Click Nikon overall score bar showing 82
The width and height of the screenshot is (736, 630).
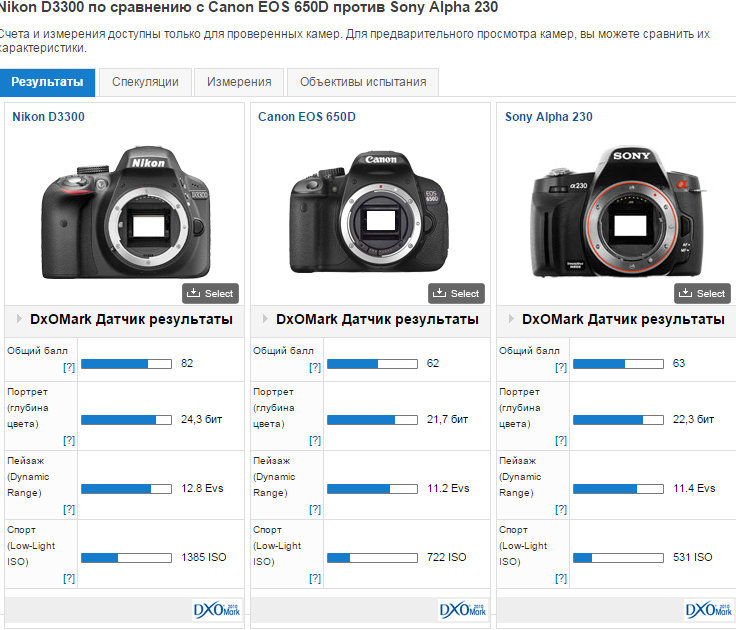tap(126, 364)
